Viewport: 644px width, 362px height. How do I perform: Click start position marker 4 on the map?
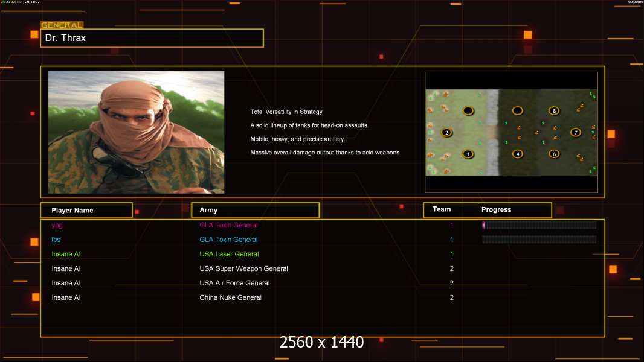[x=518, y=154]
